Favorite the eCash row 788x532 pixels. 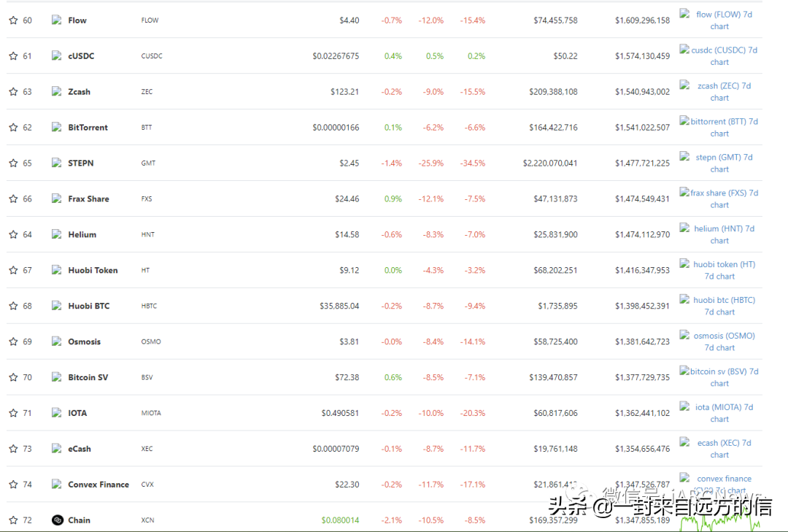click(x=12, y=448)
